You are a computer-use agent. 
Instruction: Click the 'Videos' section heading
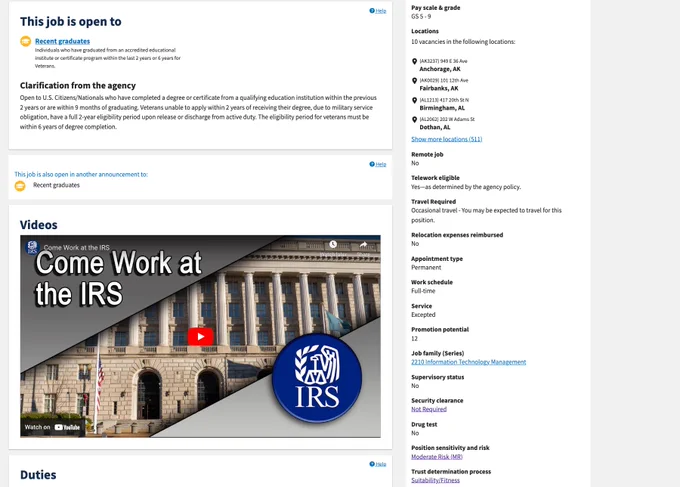click(39, 225)
